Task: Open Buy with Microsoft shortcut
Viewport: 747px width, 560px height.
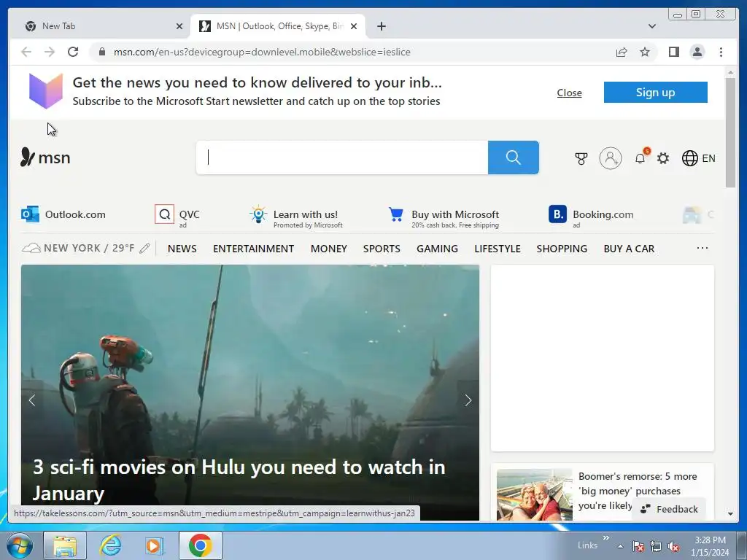Action: pos(444,217)
